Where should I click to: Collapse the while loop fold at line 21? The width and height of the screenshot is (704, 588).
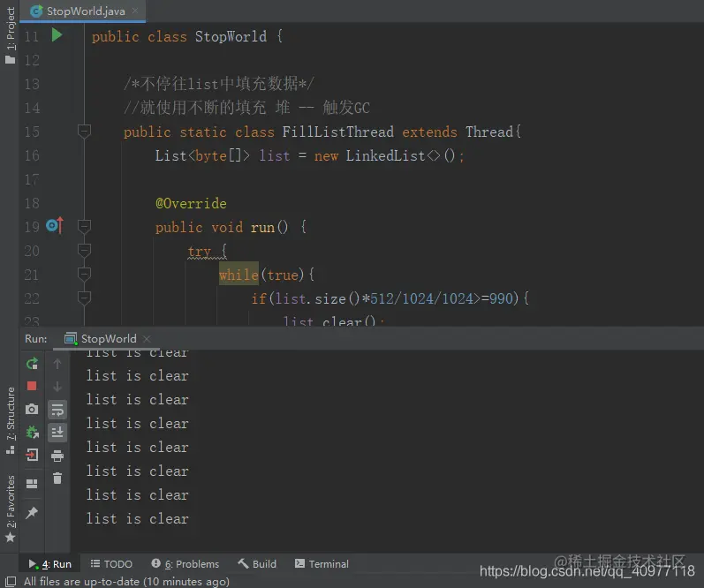(85, 274)
